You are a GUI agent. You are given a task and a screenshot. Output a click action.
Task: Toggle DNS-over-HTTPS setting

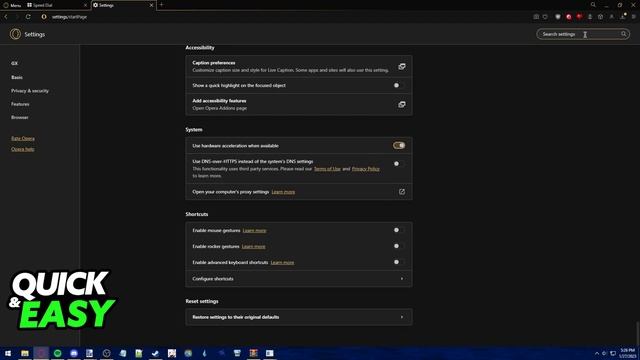click(x=399, y=164)
